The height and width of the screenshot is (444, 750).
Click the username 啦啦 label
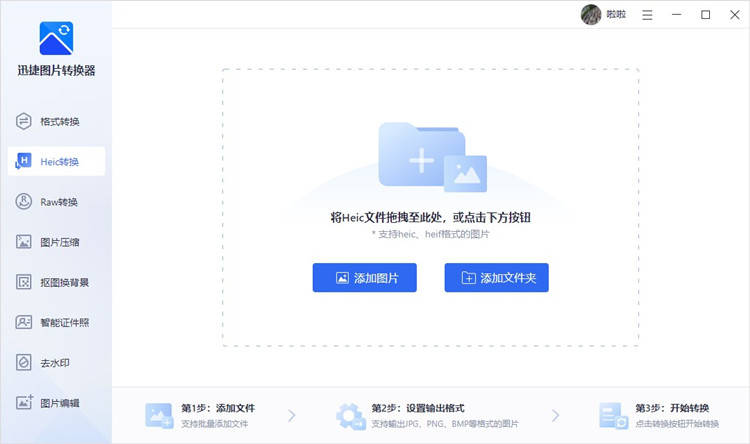tap(616, 15)
